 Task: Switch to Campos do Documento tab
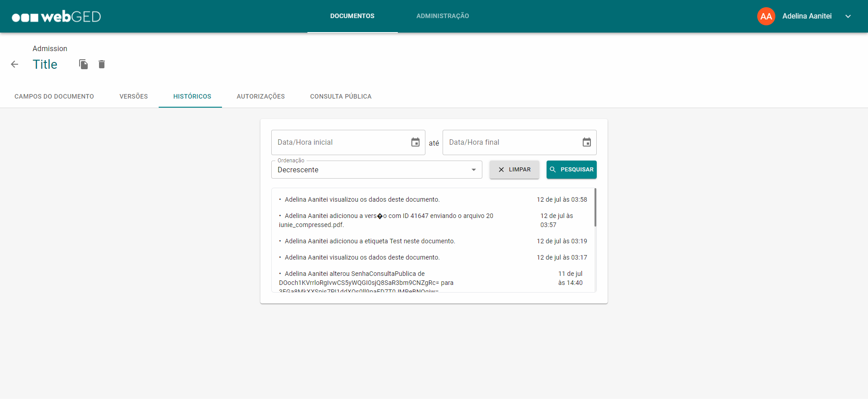tap(54, 96)
